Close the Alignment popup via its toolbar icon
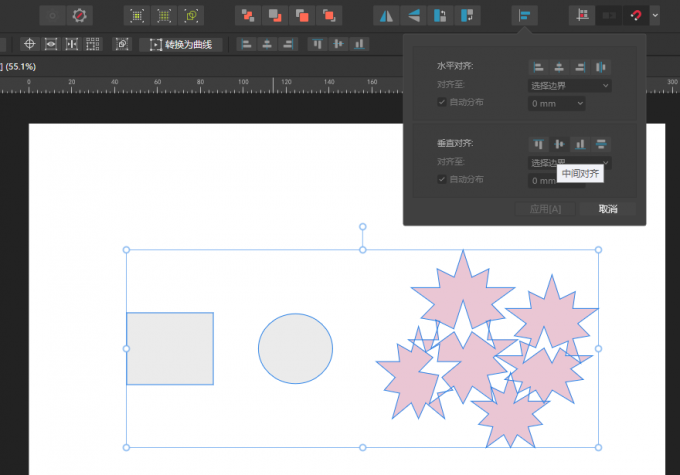Image resolution: width=680 pixels, height=475 pixels. tap(524, 16)
